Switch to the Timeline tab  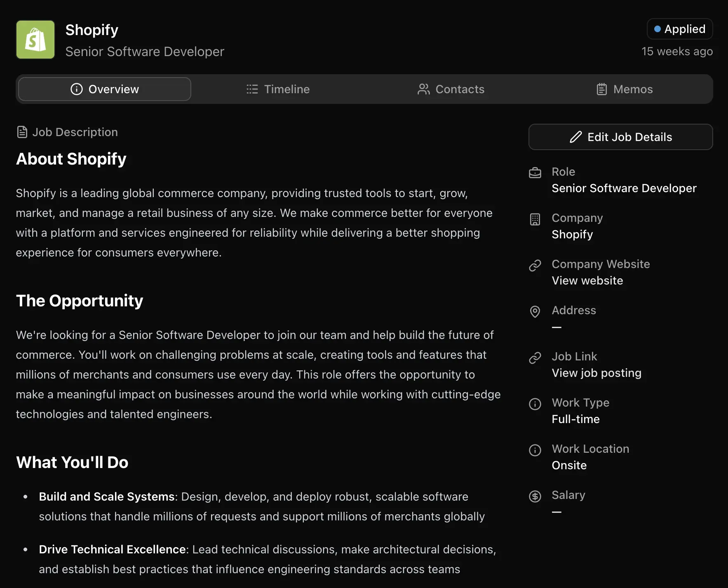pos(278,89)
